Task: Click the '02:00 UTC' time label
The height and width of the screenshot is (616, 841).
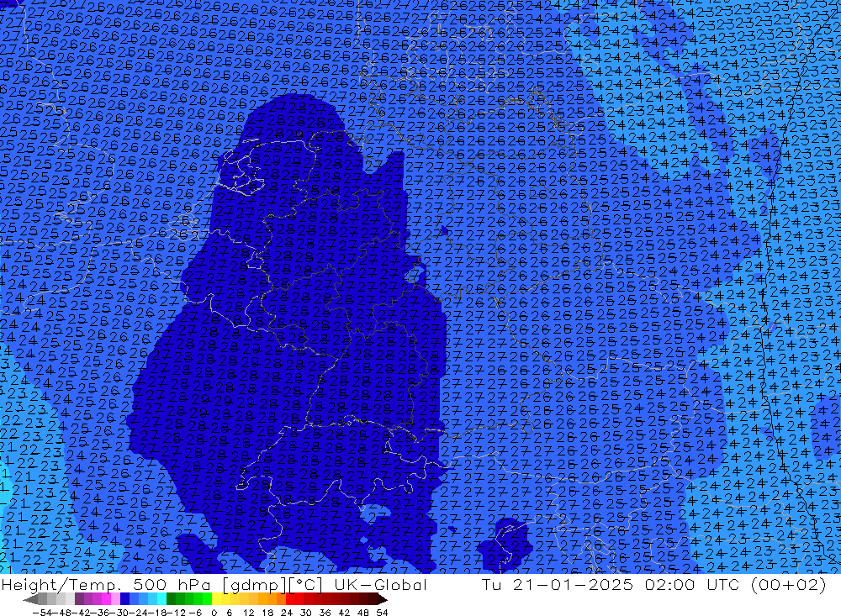Action: point(692,584)
